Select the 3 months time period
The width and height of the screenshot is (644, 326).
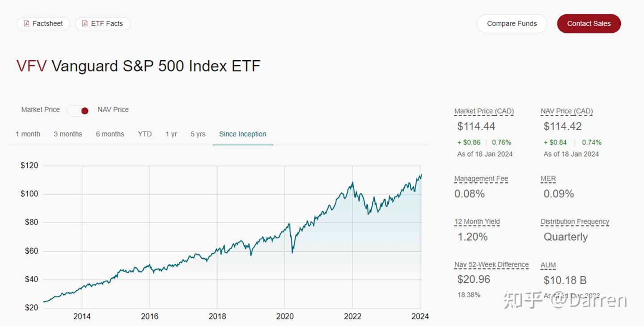(68, 134)
